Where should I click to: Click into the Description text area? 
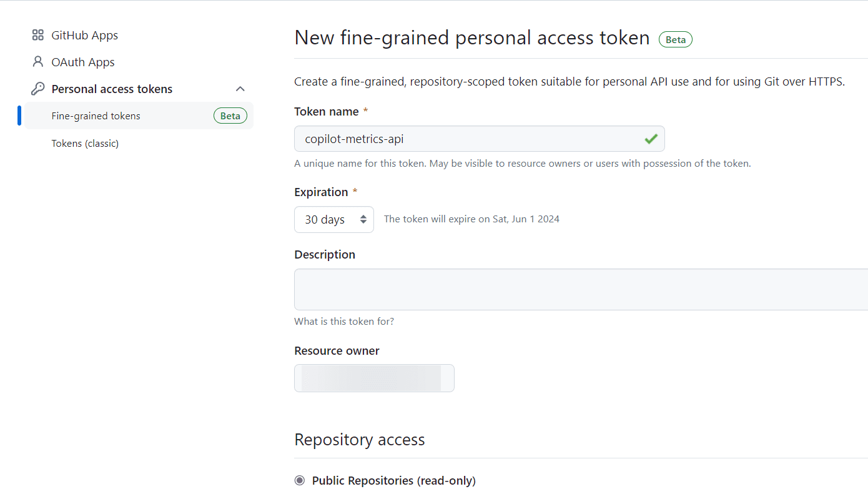(x=581, y=289)
